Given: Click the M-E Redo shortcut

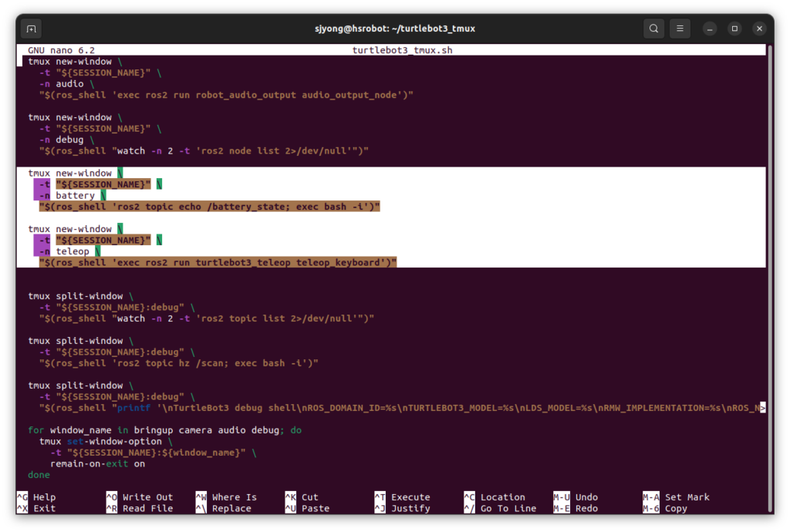Looking at the screenshot, I should click(x=576, y=508).
